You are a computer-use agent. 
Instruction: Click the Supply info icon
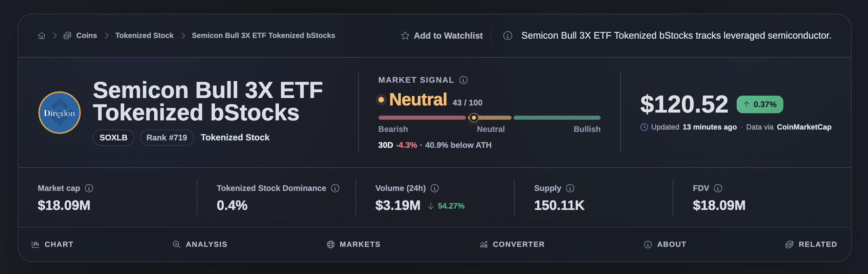(x=570, y=188)
